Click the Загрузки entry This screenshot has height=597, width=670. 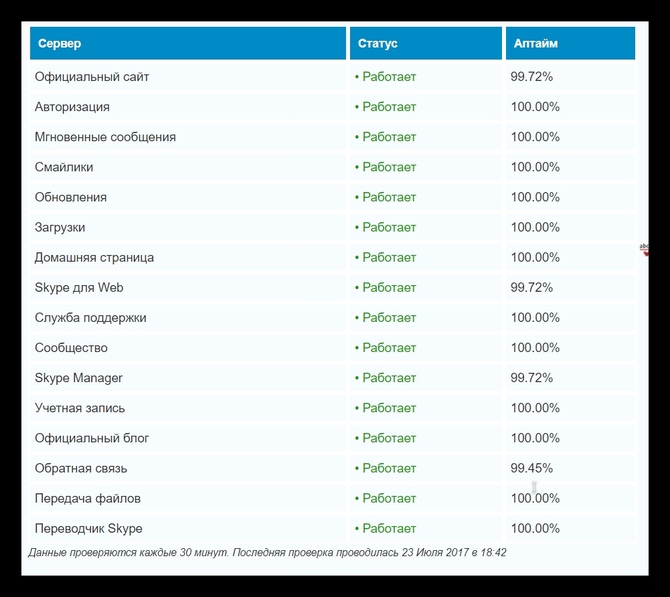tap(60, 227)
